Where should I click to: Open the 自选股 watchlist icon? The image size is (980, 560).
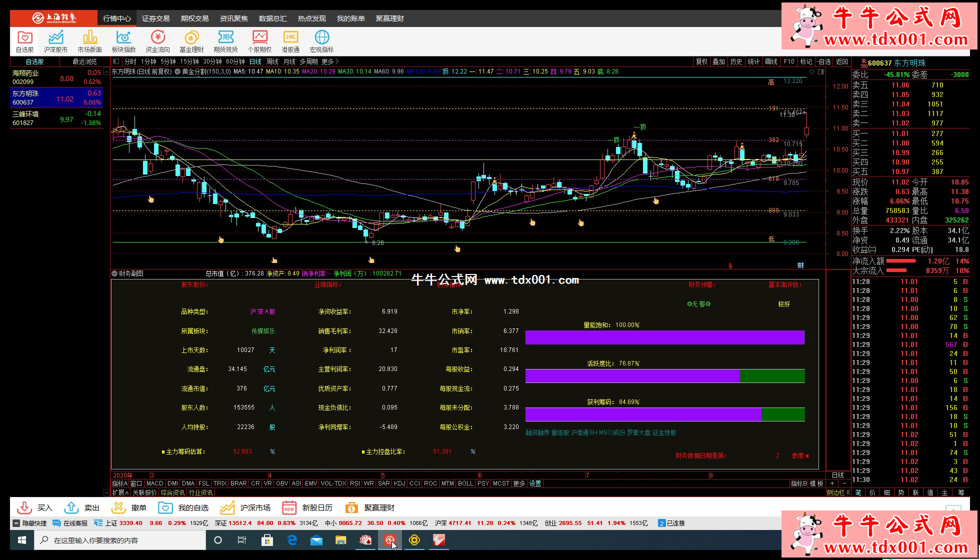pos(24,41)
